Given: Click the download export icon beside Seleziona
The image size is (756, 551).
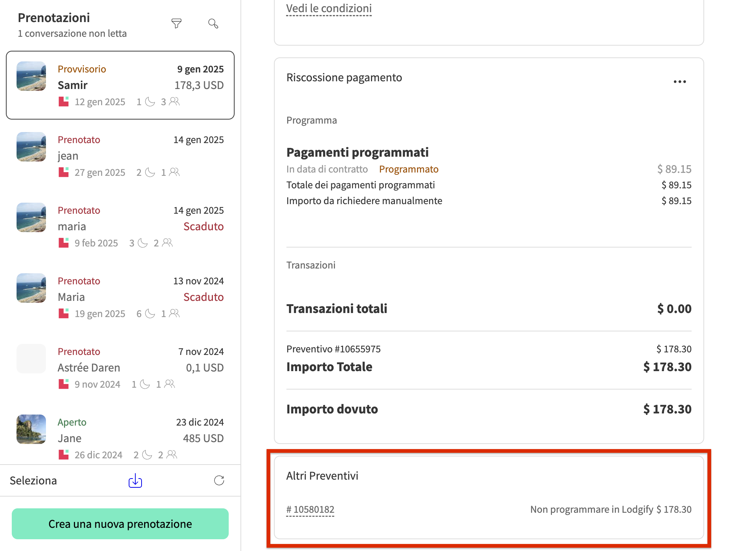Looking at the screenshot, I should tap(135, 480).
